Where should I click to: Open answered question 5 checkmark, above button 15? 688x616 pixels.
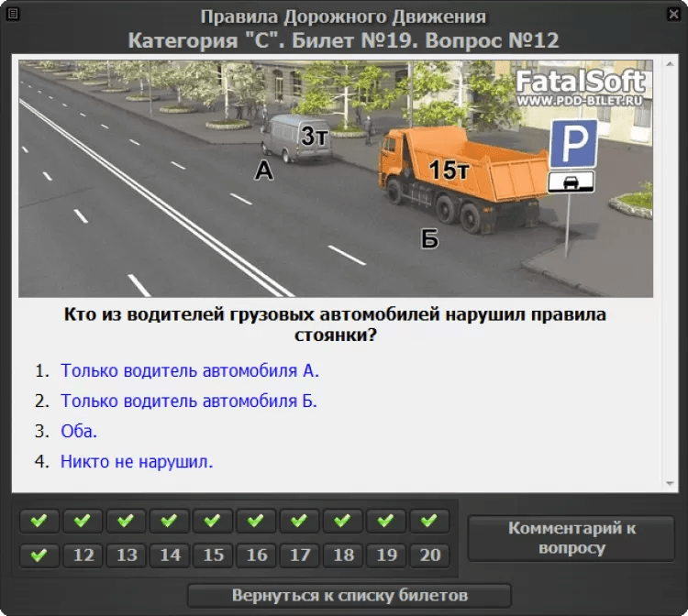[212, 521]
